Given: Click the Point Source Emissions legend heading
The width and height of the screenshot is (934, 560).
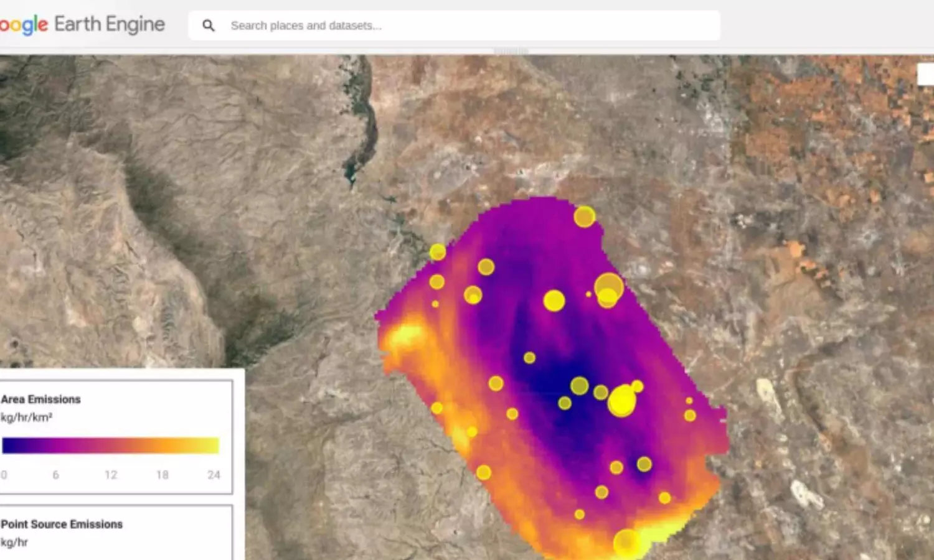Looking at the screenshot, I should tap(62, 525).
